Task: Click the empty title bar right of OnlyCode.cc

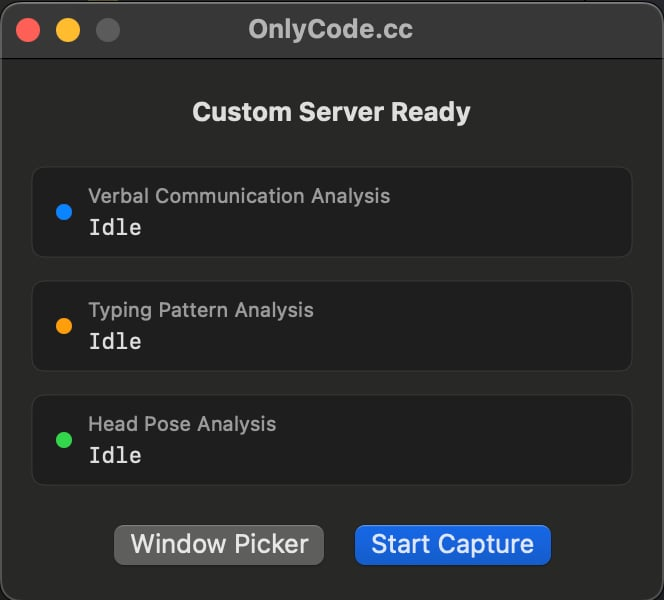Action: tap(540, 30)
